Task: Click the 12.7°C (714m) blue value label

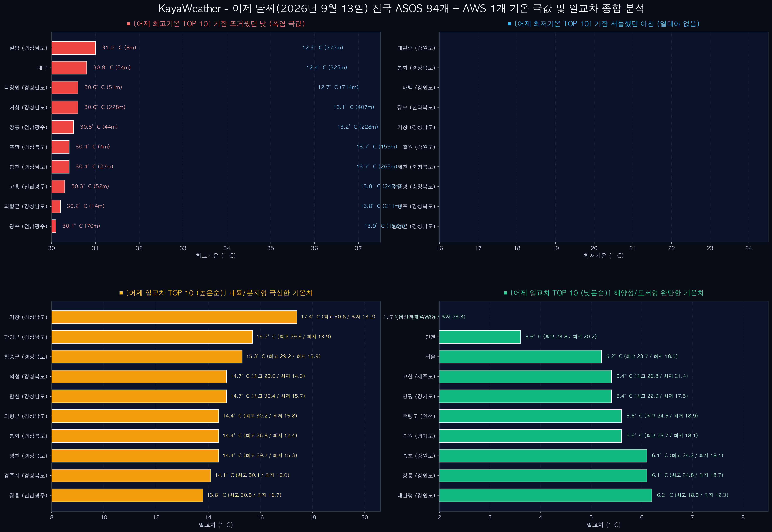Action: (x=338, y=87)
